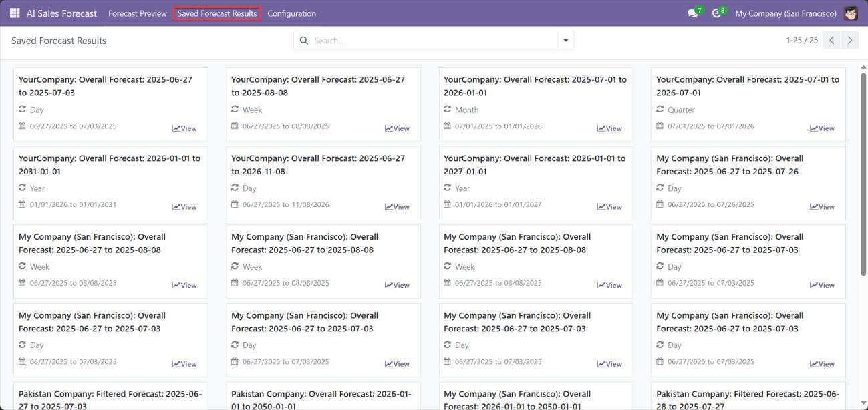The width and height of the screenshot is (868, 410).
Task: Open the Forecast Preview menu
Action: click(138, 13)
